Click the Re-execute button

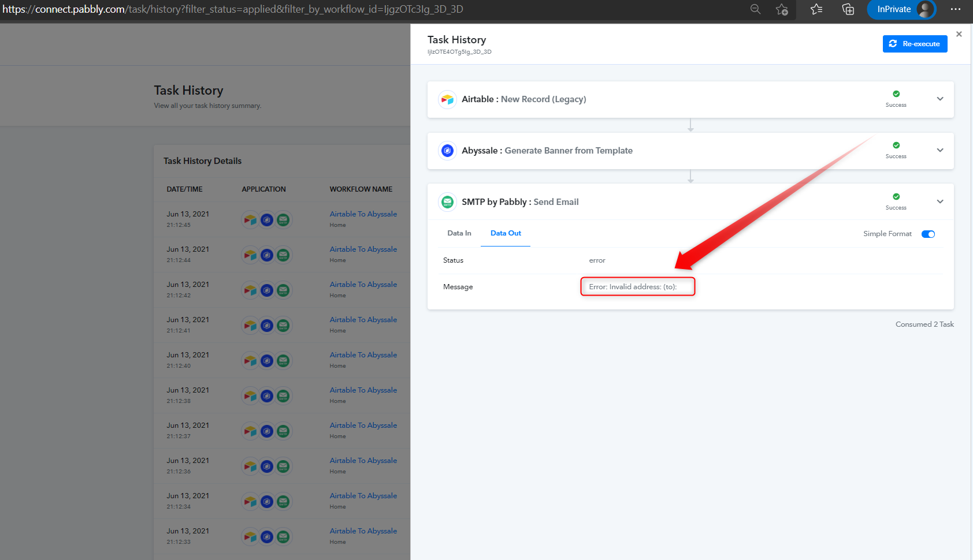point(915,44)
